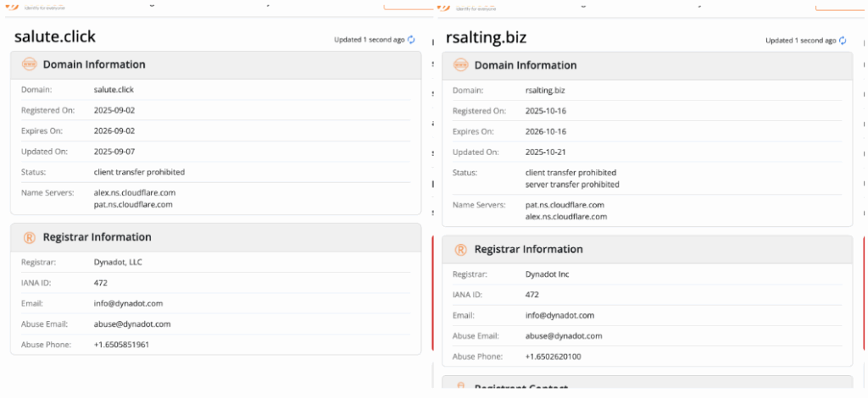Click Registrar Information header text for rsalting.biz
The image size is (868, 398).
528,249
